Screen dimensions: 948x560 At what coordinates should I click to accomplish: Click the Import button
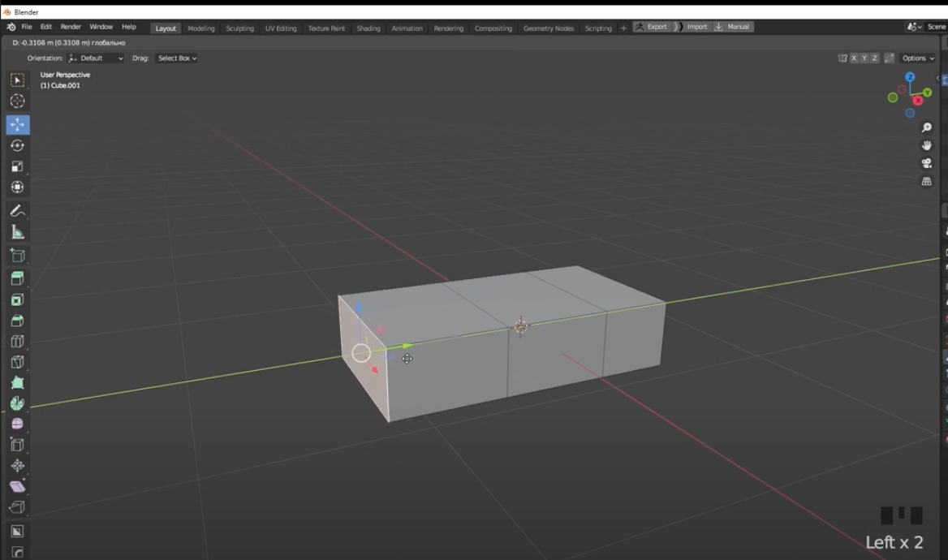click(692, 27)
